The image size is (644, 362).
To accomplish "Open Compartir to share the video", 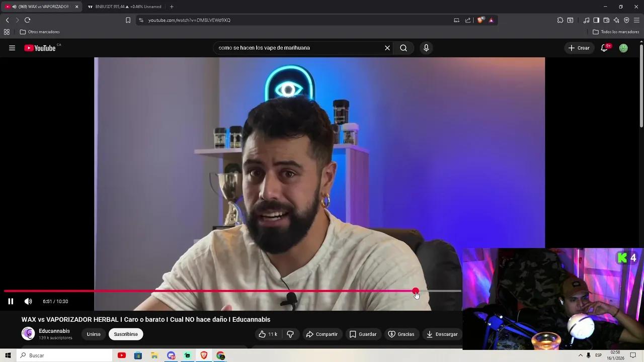I will (322, 334).
